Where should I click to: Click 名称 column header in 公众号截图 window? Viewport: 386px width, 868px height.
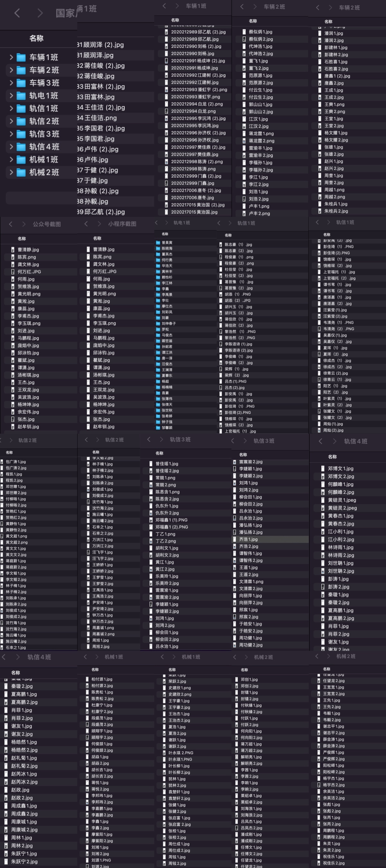coord(22,239)
